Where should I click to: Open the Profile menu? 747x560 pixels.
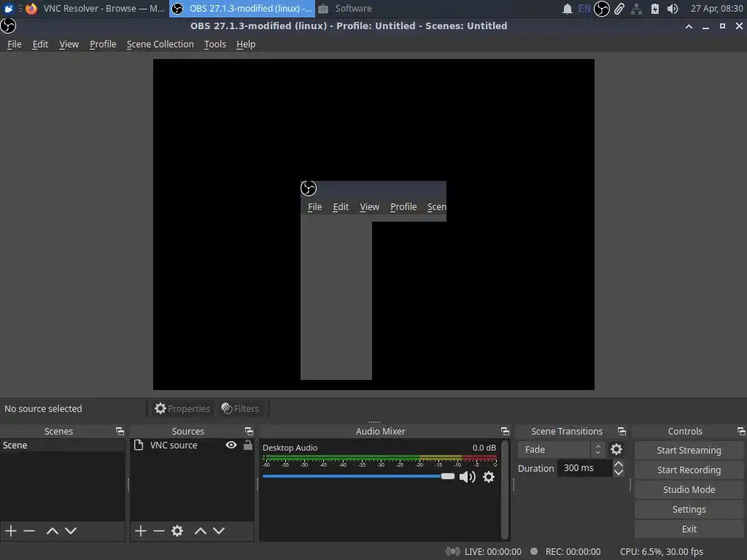(x=103, y=44)
